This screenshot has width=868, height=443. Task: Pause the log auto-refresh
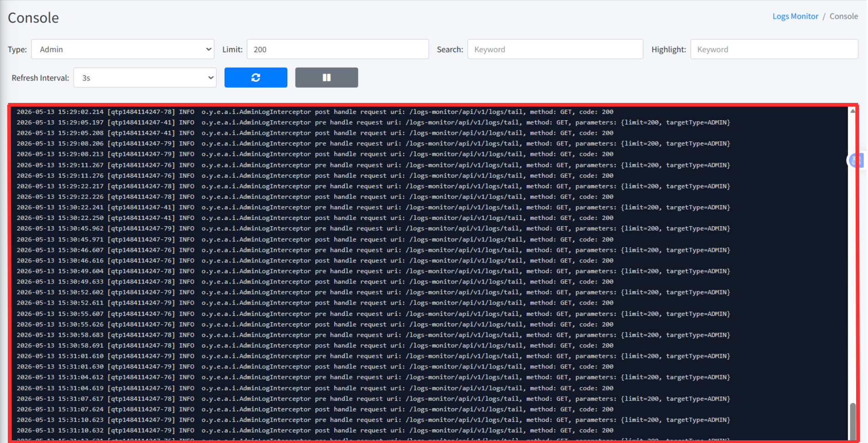click(x=326, y=78)
